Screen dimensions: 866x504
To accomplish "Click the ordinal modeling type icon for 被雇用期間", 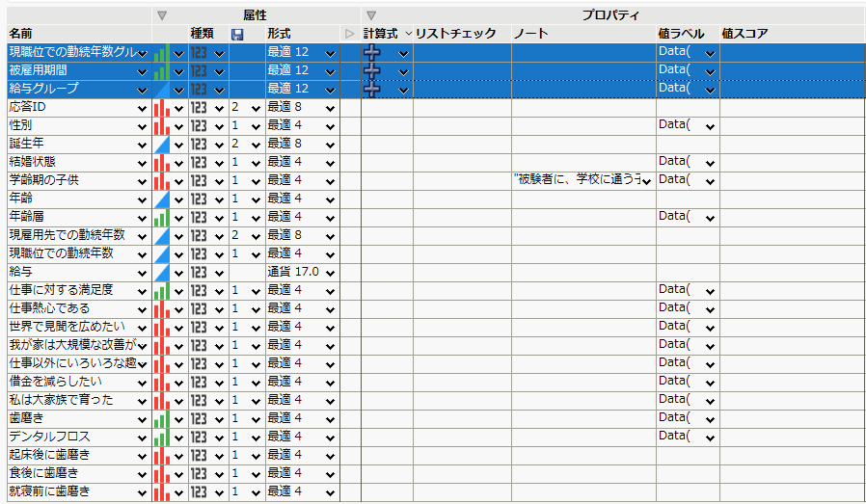I will pos(162,71).
